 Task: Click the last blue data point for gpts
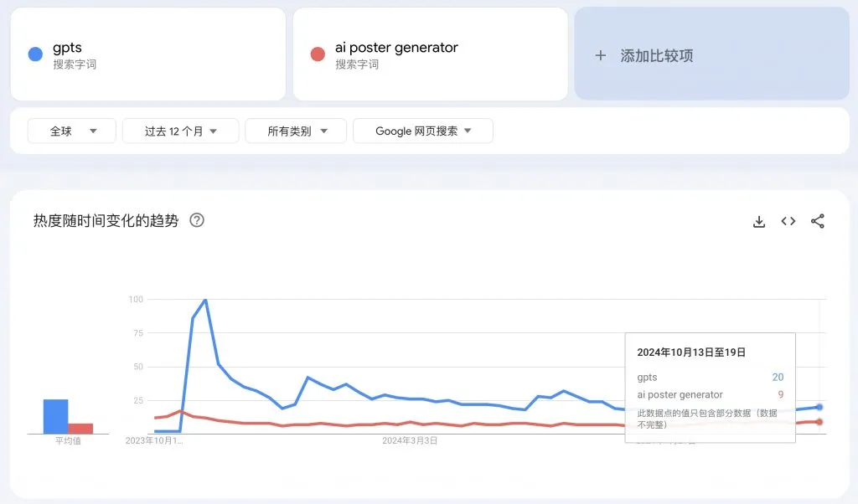tap(819, 407)
